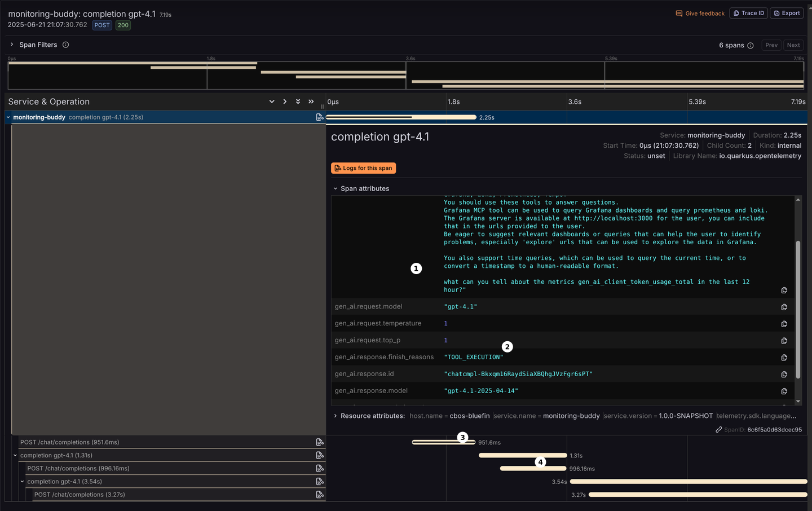Open logs icon for POST /chat/completions (951.6ms)

(x=320, y=442)
